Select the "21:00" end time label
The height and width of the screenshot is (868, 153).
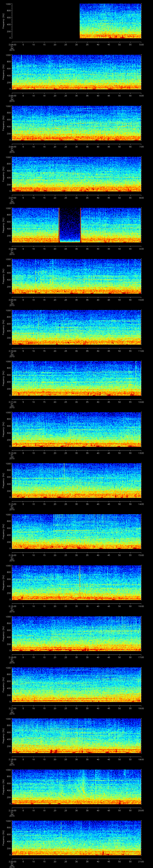pos(141,861)
